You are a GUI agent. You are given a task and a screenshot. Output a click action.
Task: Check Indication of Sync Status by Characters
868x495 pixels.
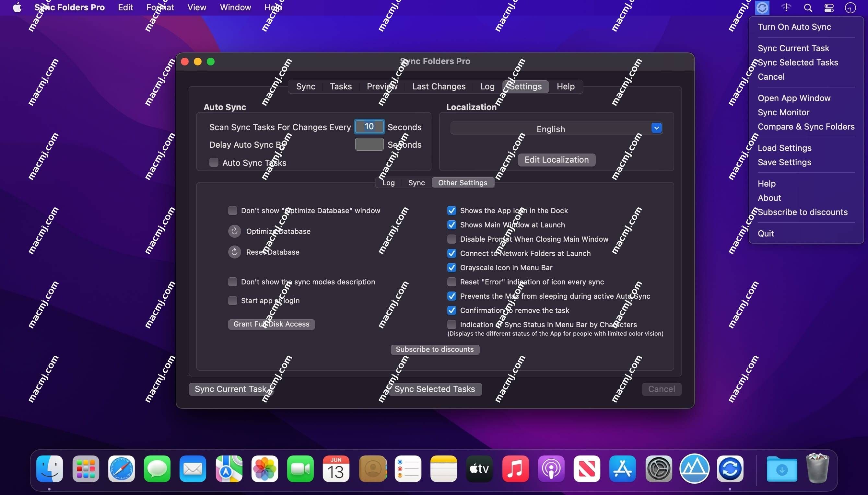(452, 325)
